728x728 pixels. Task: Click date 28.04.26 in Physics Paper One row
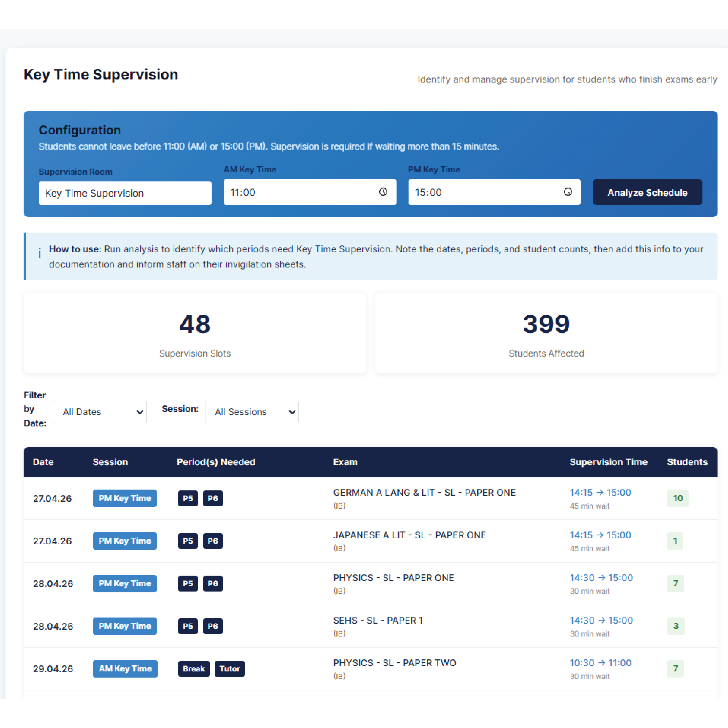[53, 584]
